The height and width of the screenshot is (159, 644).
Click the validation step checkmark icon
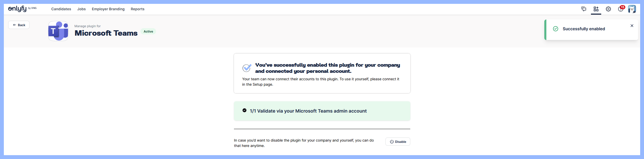[x=245, y=111]
